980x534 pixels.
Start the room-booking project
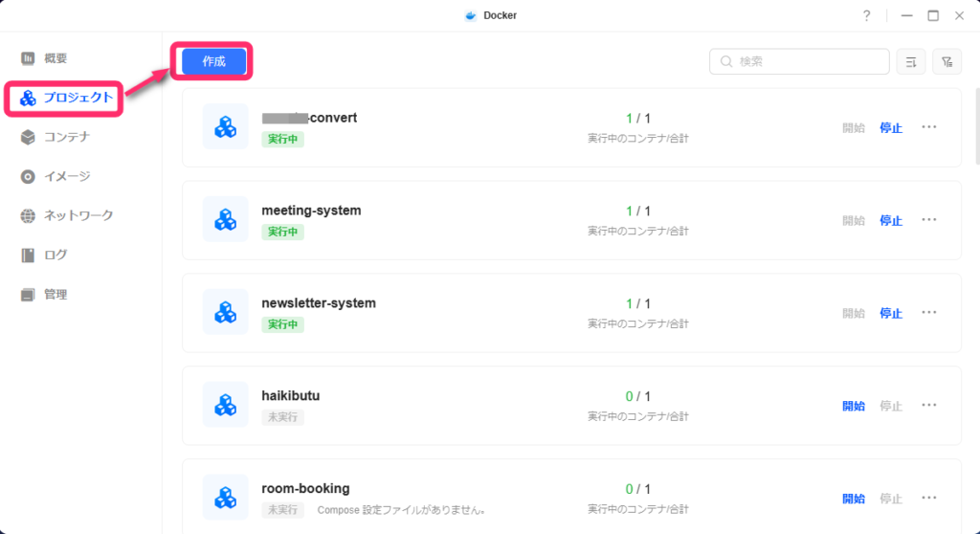[x=853, y=499]
